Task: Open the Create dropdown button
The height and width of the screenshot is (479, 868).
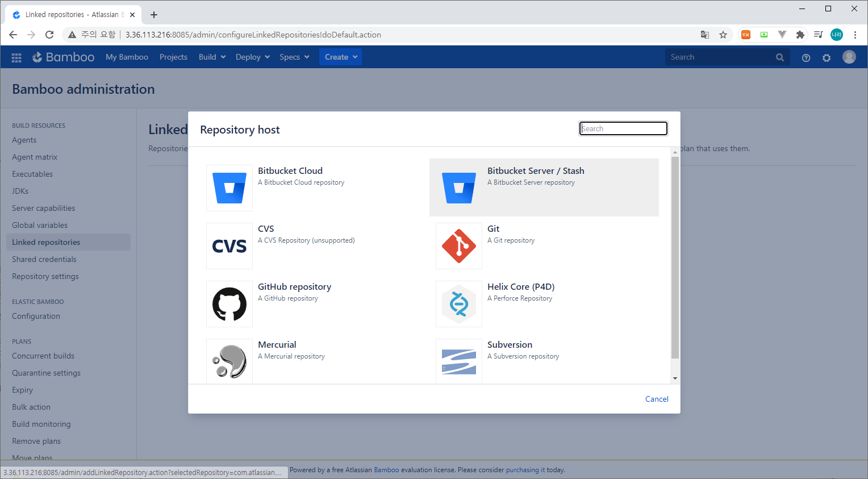Action: [341, 57]
